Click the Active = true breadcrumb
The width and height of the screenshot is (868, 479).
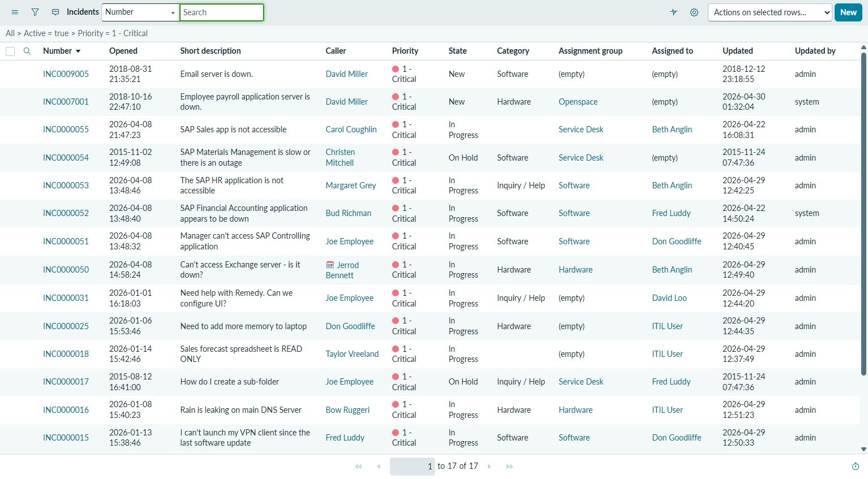coord(46,33)
